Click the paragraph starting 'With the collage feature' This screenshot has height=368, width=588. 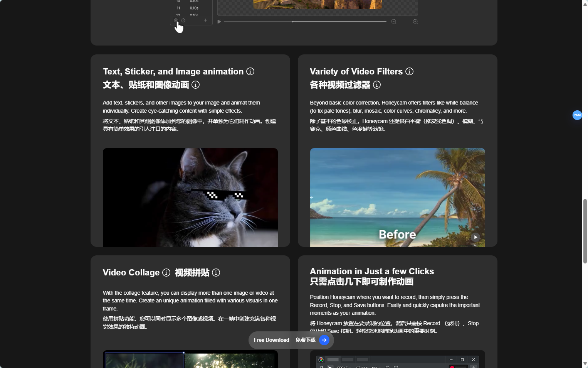click(190, 301)
